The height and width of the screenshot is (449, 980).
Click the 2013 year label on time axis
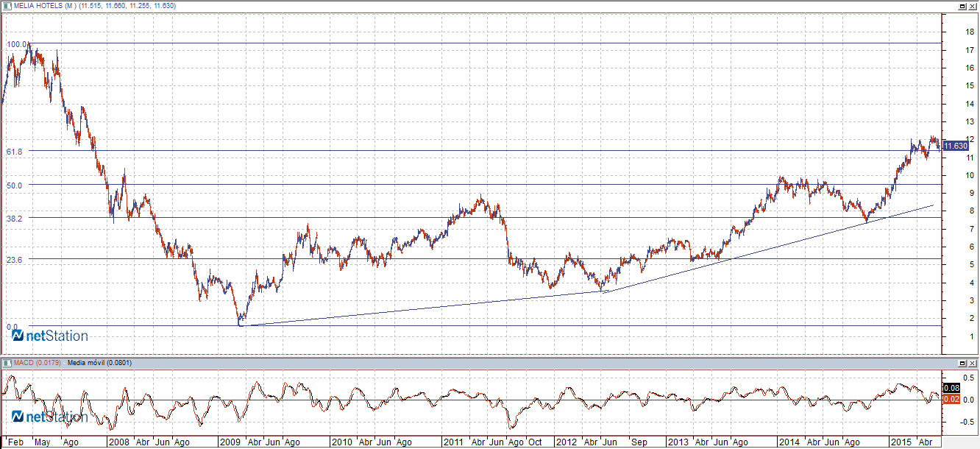click(678, 442)
